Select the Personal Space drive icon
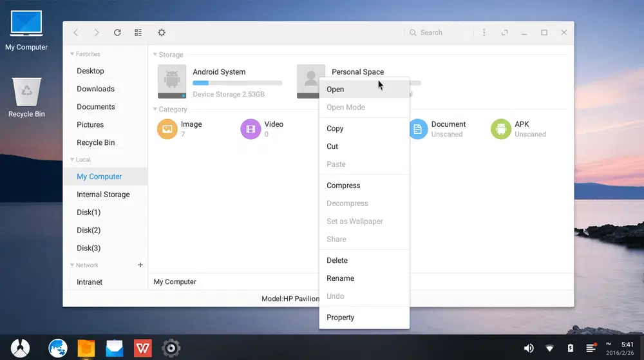The width and height of the screenshot is (644, 360). tap(308, 81)
